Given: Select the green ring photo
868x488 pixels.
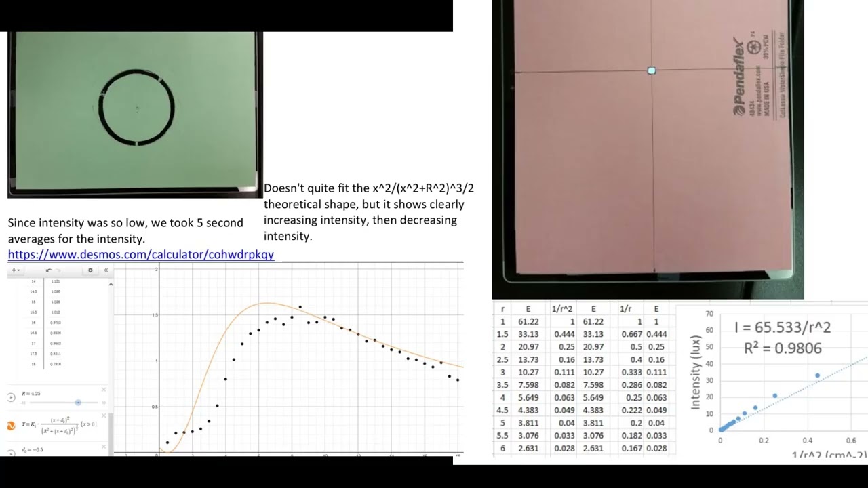Looking at the screenshot, I should click(135, 115).
